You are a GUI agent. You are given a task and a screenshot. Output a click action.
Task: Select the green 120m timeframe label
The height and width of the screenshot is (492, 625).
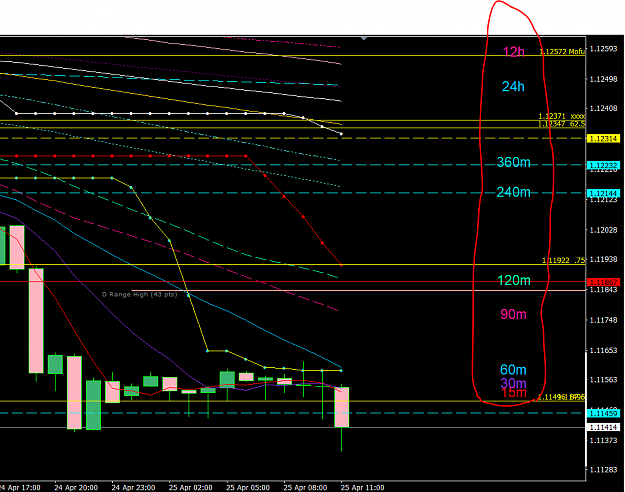click(x=514, y=281)
